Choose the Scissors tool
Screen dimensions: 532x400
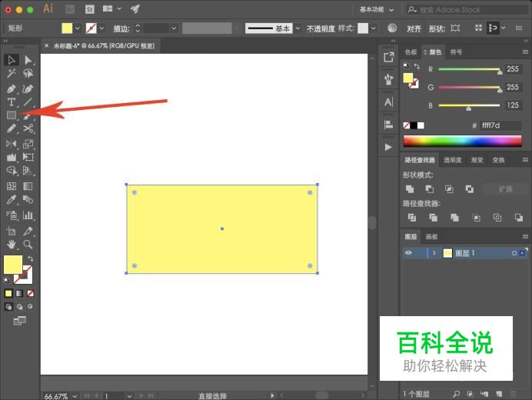tap(28, 128)
